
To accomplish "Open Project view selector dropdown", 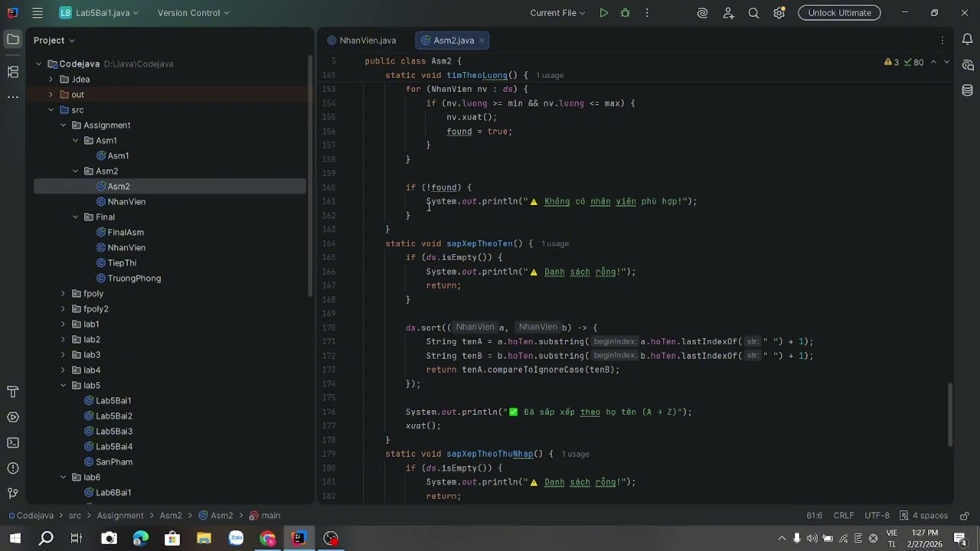I will (x=54, y=40).
